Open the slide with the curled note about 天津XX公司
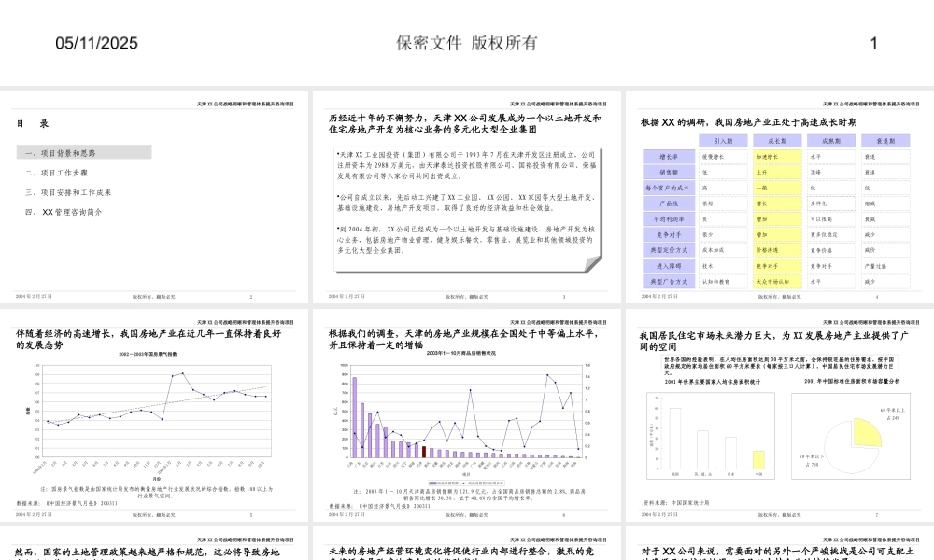 click(x=467, y=197)
